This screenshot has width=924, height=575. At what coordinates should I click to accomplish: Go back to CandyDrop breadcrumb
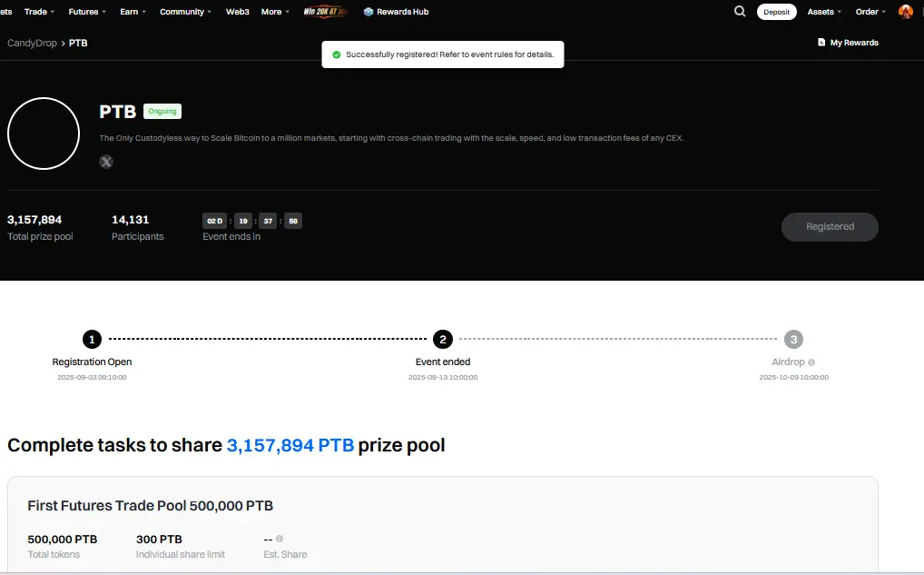tap(32, 43)
